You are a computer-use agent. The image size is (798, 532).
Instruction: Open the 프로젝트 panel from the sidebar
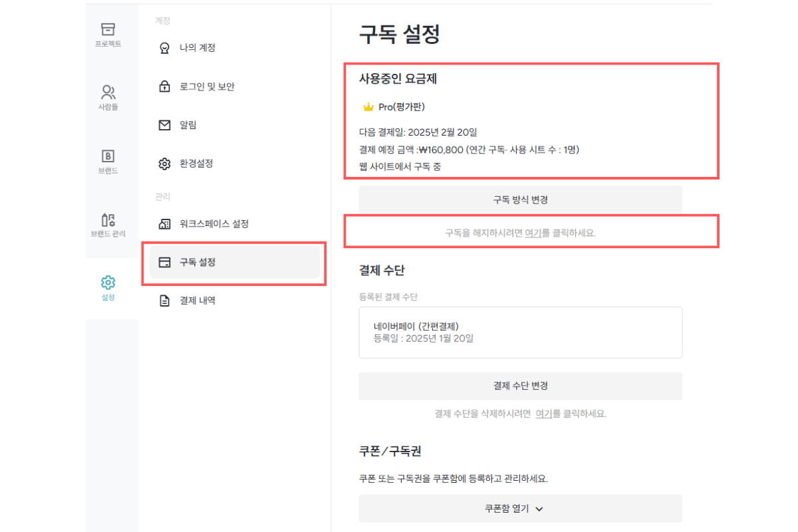click(x=108, y=35)
